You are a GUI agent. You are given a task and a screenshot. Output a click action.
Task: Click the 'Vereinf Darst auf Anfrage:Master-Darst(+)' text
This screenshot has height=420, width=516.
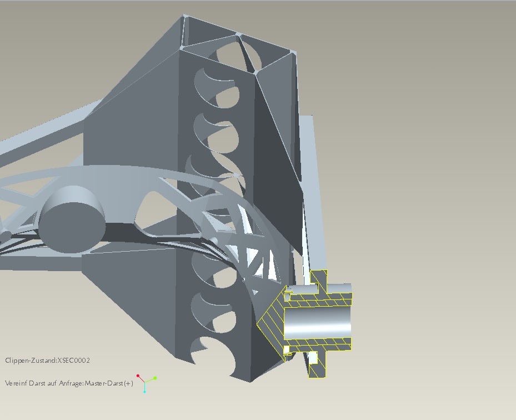tap(69, 383)
